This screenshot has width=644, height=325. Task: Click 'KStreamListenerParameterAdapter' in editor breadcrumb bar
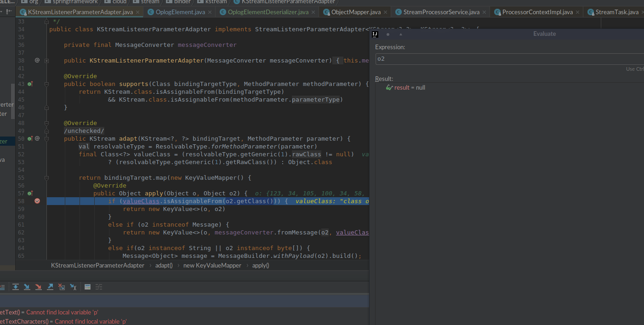click(x=97, y=265)
